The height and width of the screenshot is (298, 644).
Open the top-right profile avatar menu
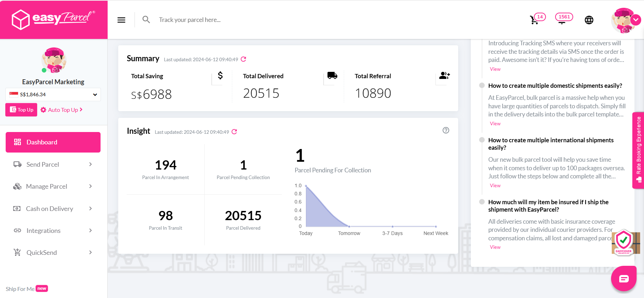tap(625, 20)
